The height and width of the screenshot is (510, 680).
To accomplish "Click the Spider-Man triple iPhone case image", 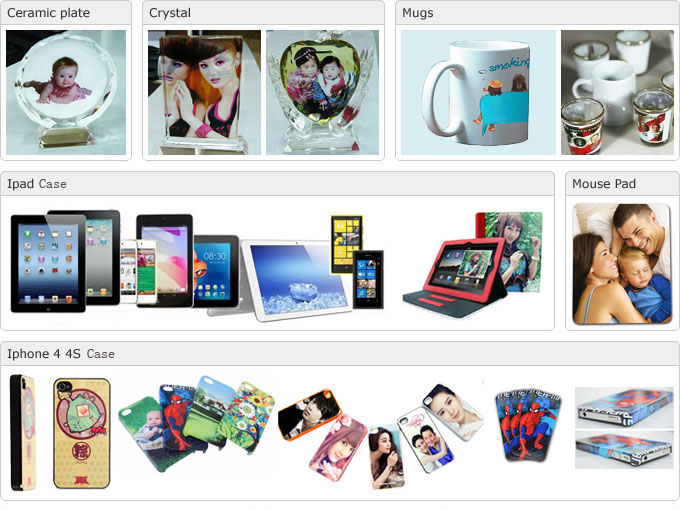I will click(528, 425).
